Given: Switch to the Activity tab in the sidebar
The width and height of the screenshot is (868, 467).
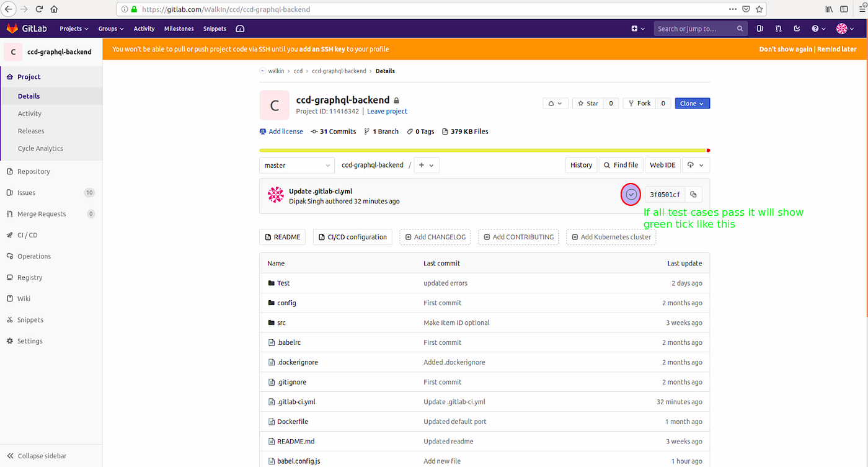Looking at the screenshot, I should pos(29,113).
